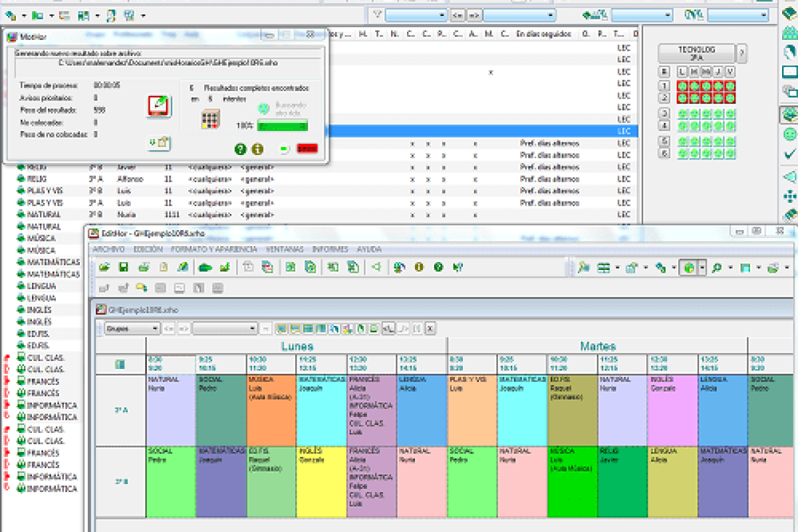Viewport: 798px width, 532px height.
Task: Click the X icon in timetable sub-toolbar
Action: (x=430, y=328)
